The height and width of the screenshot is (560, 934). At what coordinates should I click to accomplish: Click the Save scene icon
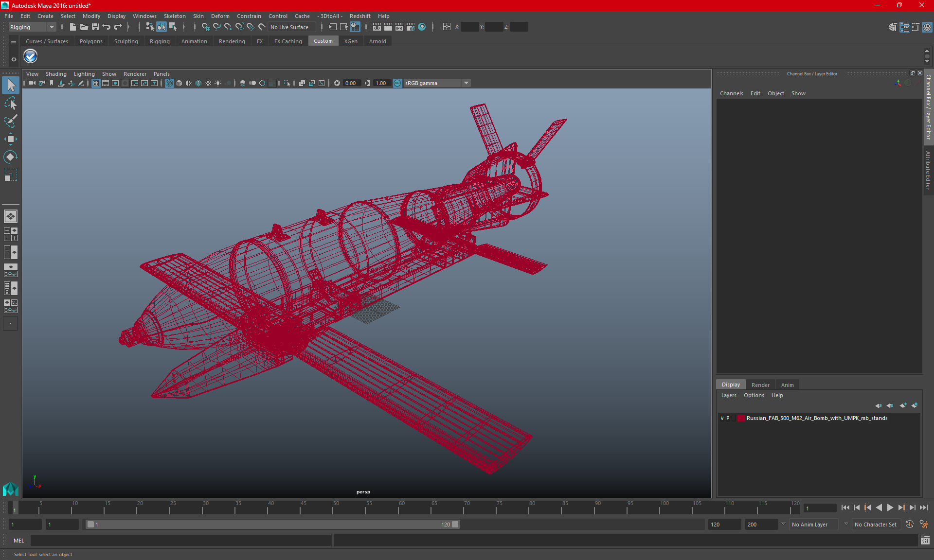coord(95,27)
